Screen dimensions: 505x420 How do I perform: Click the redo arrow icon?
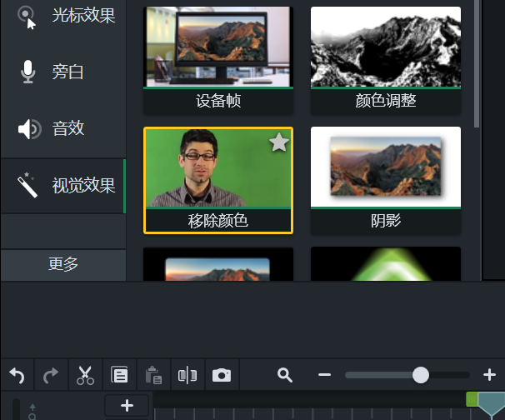tap(52, 376)
